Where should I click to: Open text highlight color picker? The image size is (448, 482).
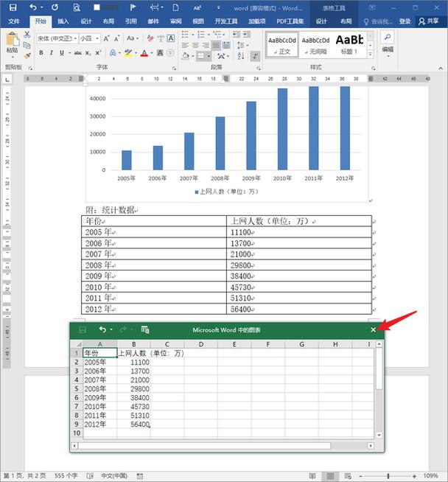click(x=136, y=53)
